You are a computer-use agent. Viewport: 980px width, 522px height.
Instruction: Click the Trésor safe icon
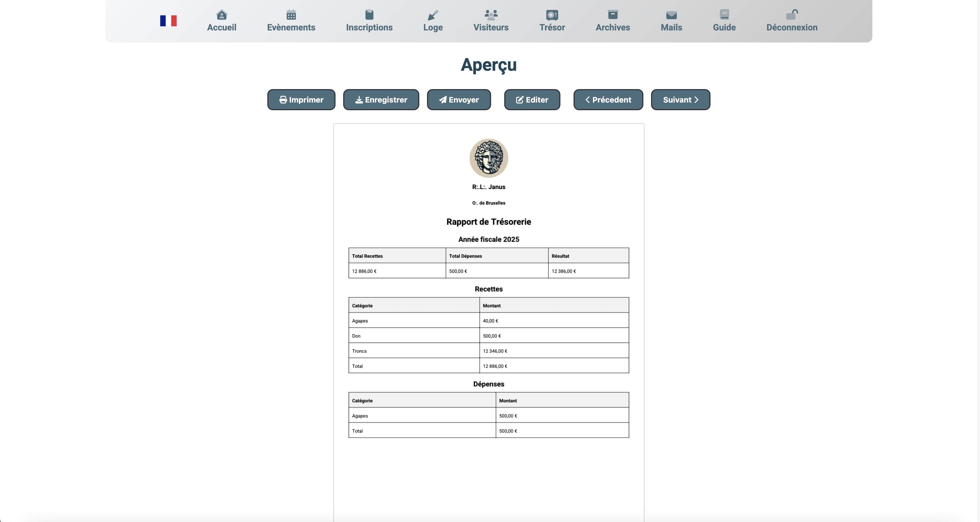pos(552,15)
